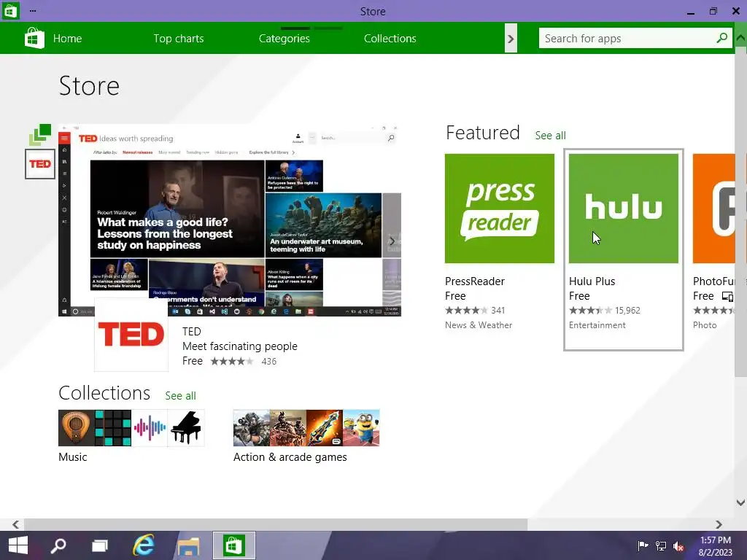Click the vertical scrollbar down arrow
Viewport: 747px width, 560px height.
[741, 502]
